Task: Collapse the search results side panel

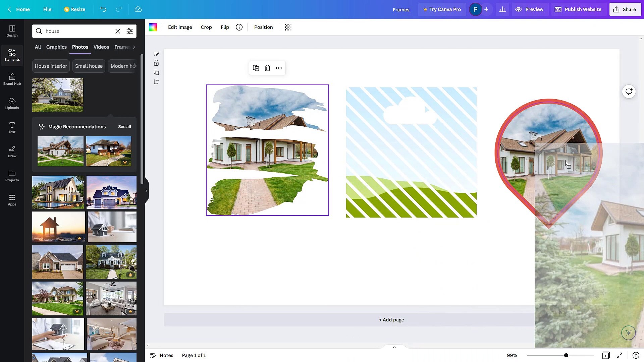Action: [x=146, y=191]
